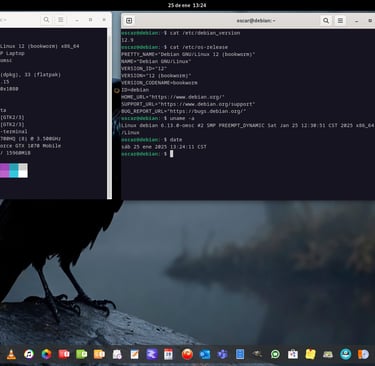
Task: Click the BUG_REPORT_URL line in terminal
Action: click(x=184, y=111)
